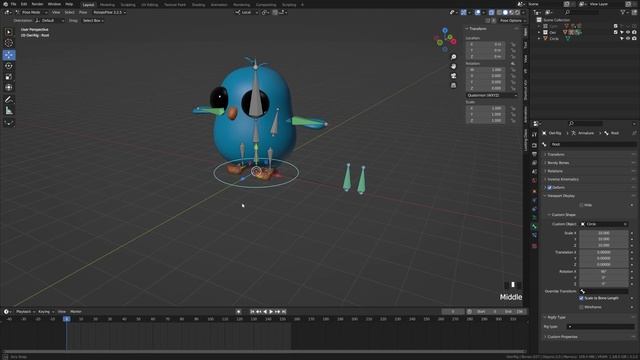Open the Edit menu
Viewport: 640px width, 360px height.
pos(24,4)
